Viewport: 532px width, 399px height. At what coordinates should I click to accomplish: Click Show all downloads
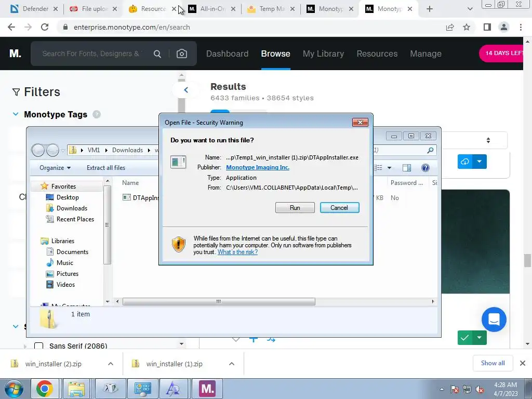tap(493, 363)
